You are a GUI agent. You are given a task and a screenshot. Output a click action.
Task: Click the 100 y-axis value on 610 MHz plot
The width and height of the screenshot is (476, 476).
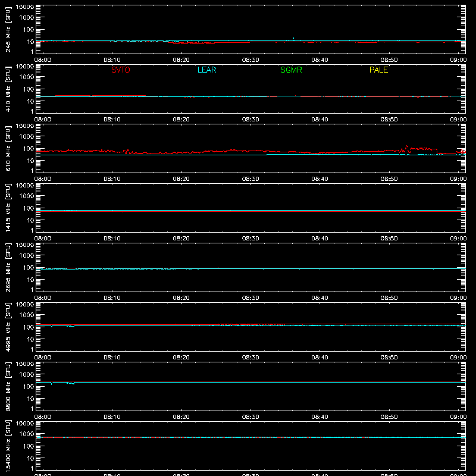(x=29, y=149)
